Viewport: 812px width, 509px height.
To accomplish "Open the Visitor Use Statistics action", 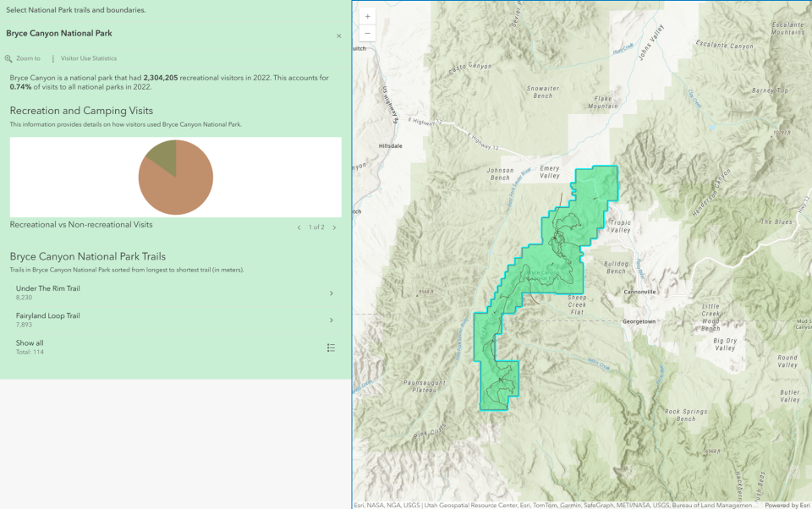I will (x=88, y=58).
